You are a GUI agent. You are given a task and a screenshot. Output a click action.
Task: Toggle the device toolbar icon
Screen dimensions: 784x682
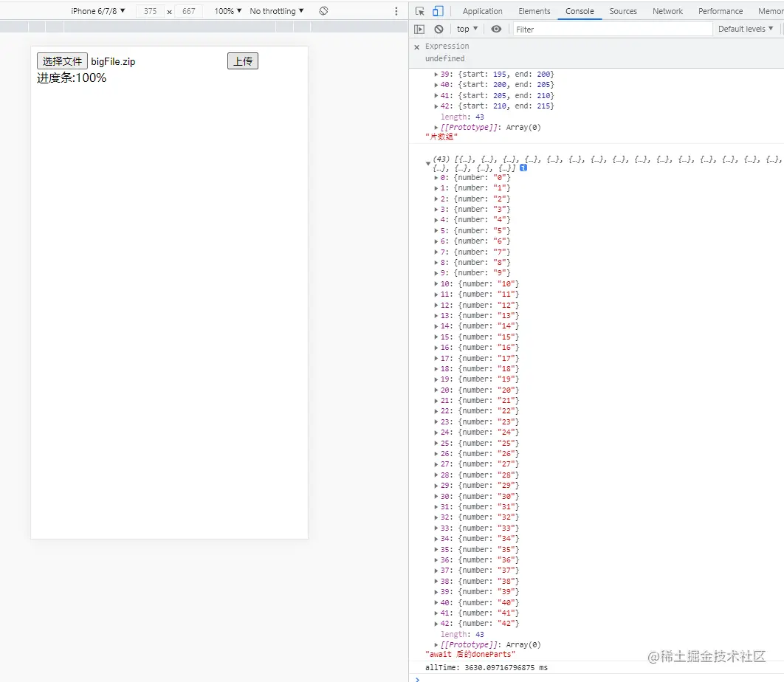pyautogui.click(x=438, y=11)
